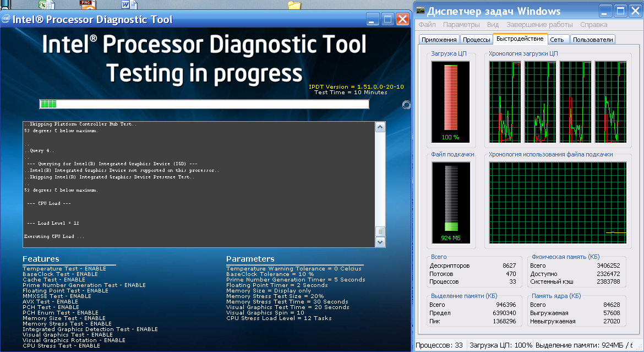Switch to the Приложения tab

tap(439, 40)
